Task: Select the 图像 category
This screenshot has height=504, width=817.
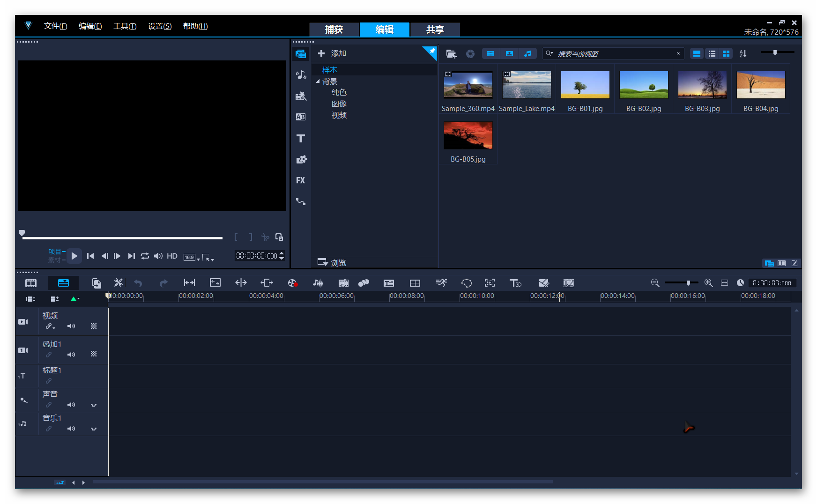Action: coord(339,104)
